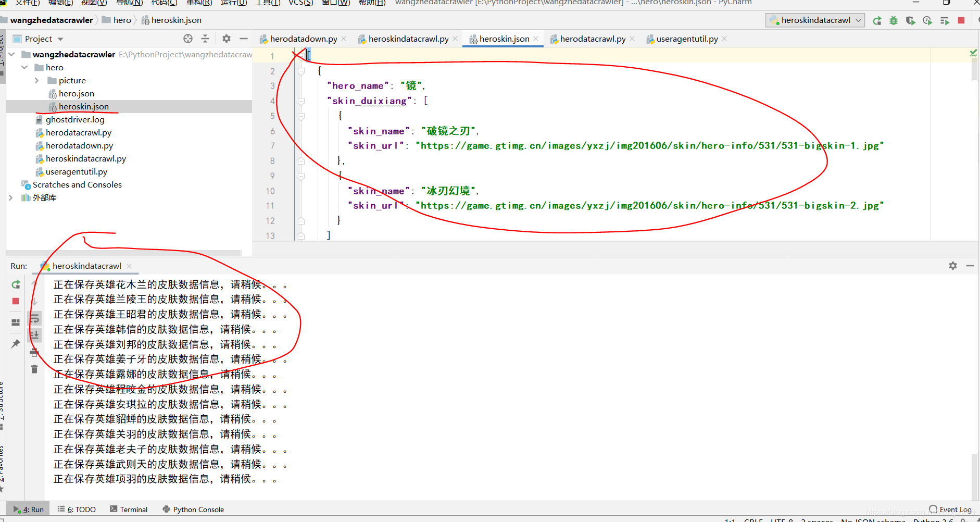
Task: Click the 4: Run tool window button
Action: (x=29, y=509)
